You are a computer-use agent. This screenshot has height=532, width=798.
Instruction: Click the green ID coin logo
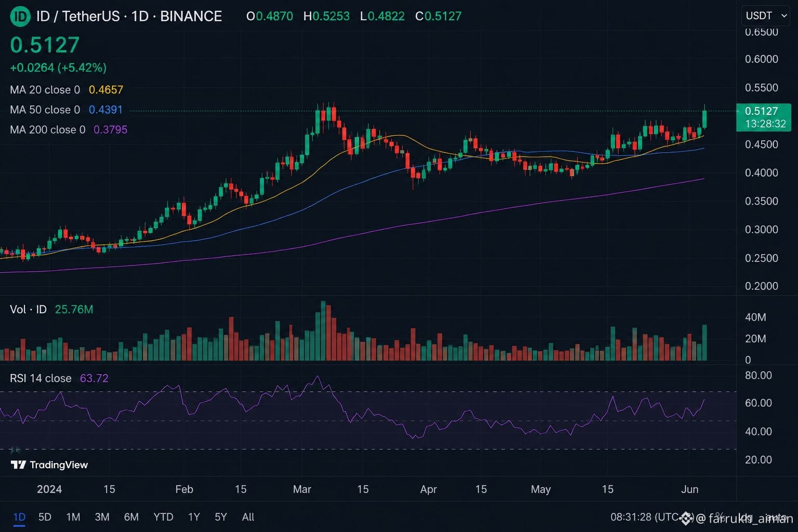pos(20,17)
